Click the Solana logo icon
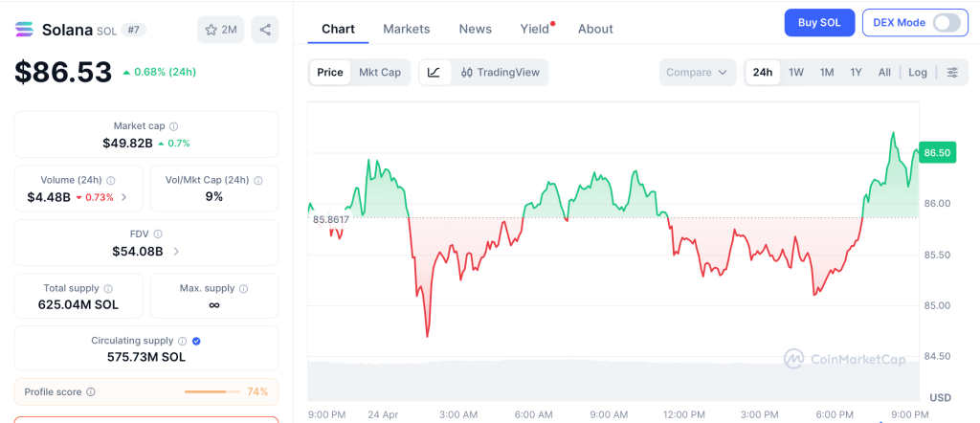 tap(24, 30)
